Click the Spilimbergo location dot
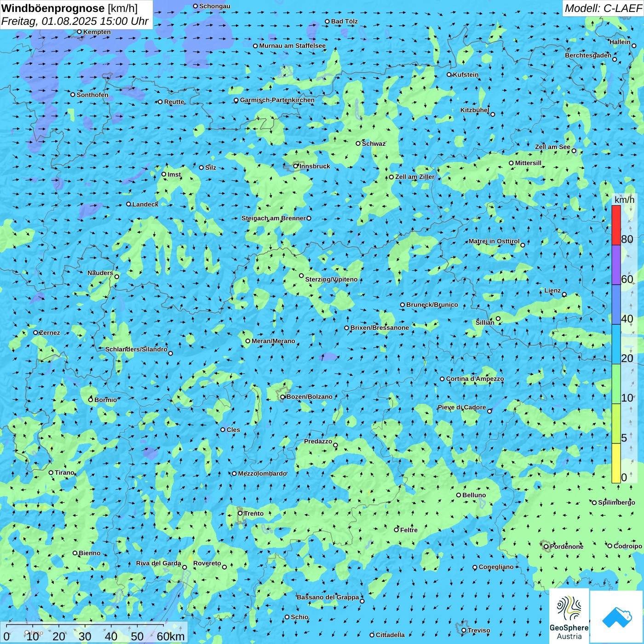The width and height of the screenshot is (644, 644). pos(594,502)
